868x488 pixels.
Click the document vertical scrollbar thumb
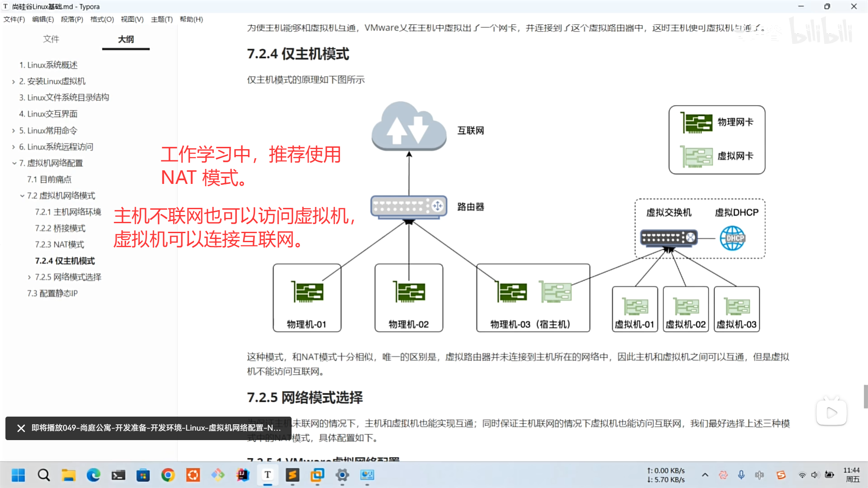865,396
